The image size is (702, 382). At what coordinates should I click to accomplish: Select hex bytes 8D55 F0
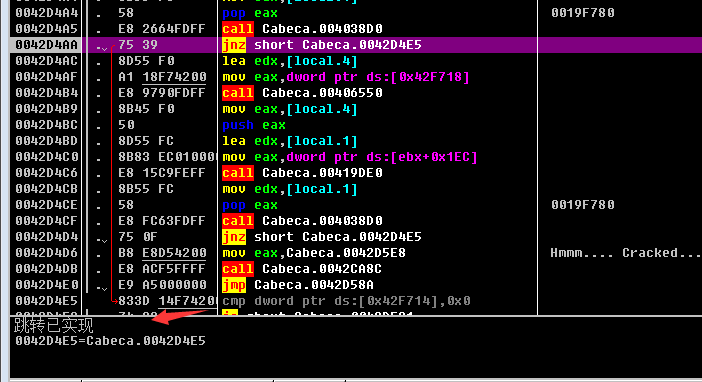tap(146, 61)
